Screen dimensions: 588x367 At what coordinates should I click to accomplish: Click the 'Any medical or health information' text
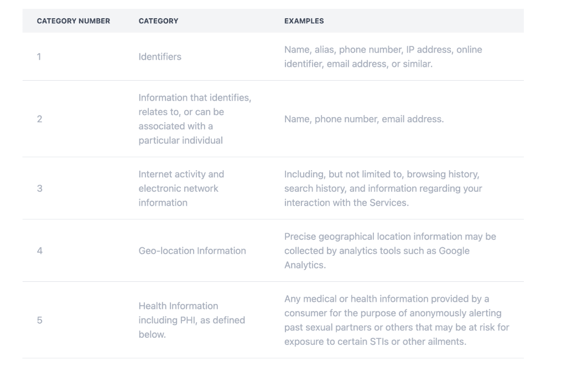point(386,300)
